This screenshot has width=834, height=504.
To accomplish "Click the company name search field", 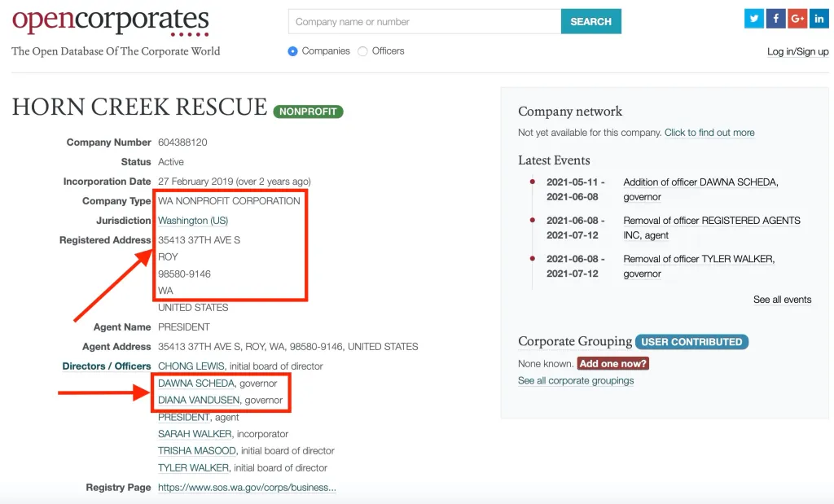I will point(424,22).
